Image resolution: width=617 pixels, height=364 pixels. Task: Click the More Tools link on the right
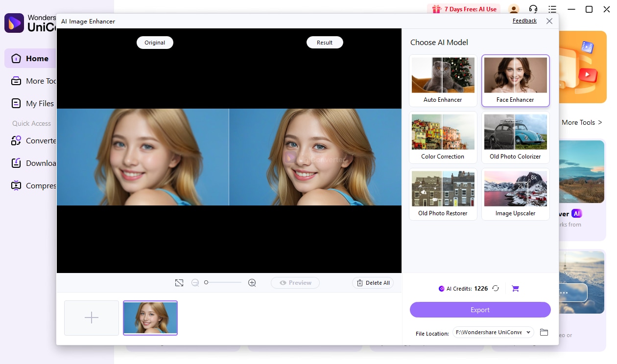[582, 122]
